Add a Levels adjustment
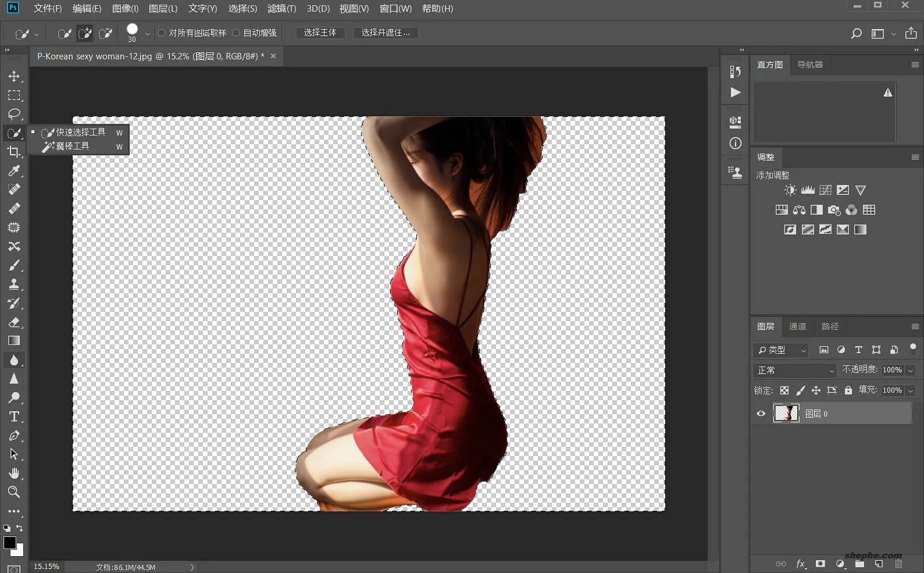The height and width of the screenshot is (573, 924). tap(808, 190)
